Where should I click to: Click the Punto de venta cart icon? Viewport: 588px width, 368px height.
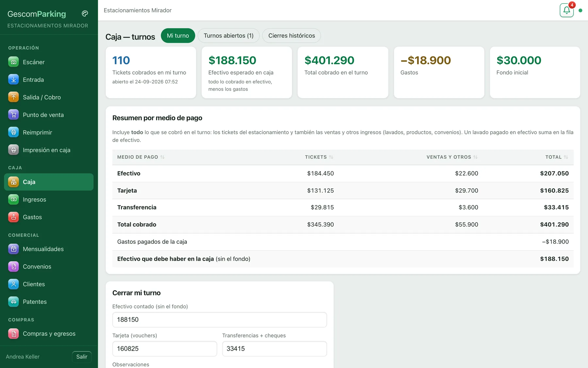click(x=13, y=115)
